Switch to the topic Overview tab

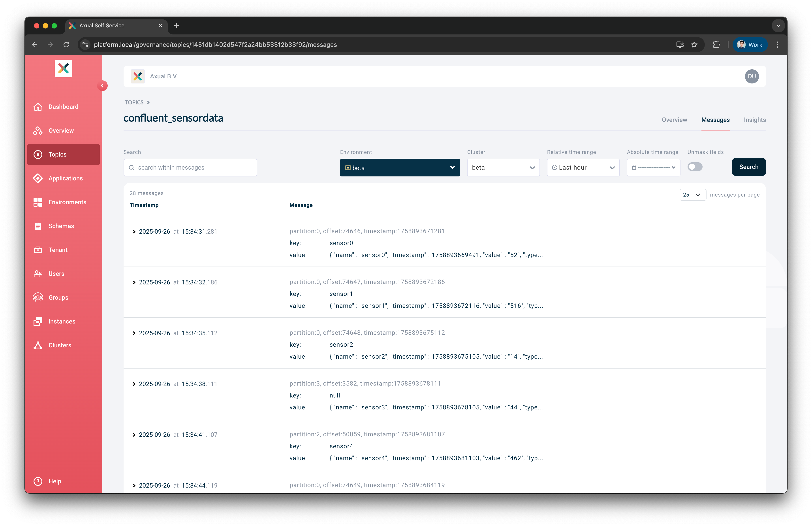[674, 120]
